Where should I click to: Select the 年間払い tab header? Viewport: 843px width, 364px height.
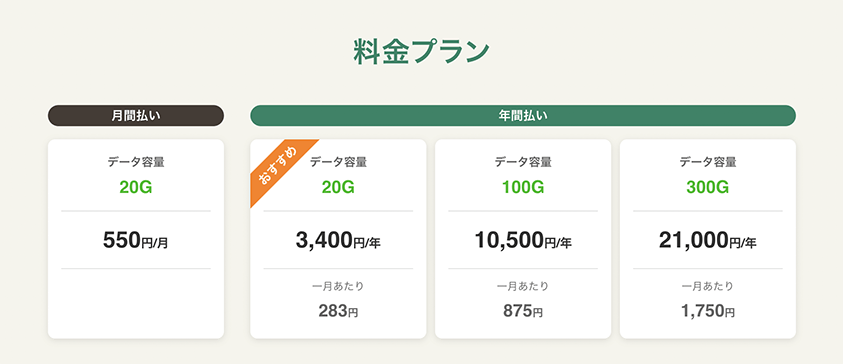523,116
